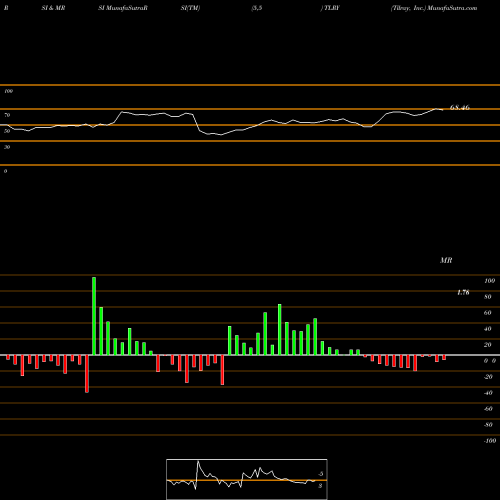Click the RSI 0 level label

[5, 171]
